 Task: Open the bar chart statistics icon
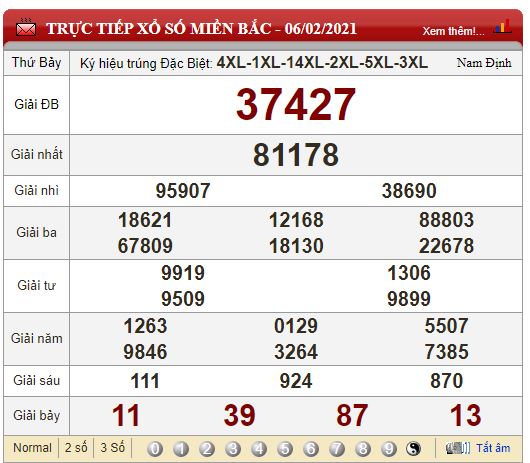pos(503,26)
